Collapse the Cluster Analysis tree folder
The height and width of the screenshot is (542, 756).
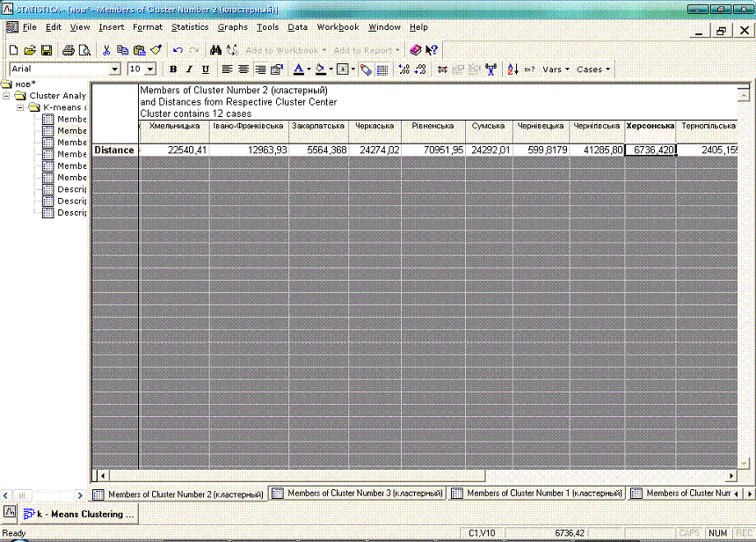pos(8,96)
